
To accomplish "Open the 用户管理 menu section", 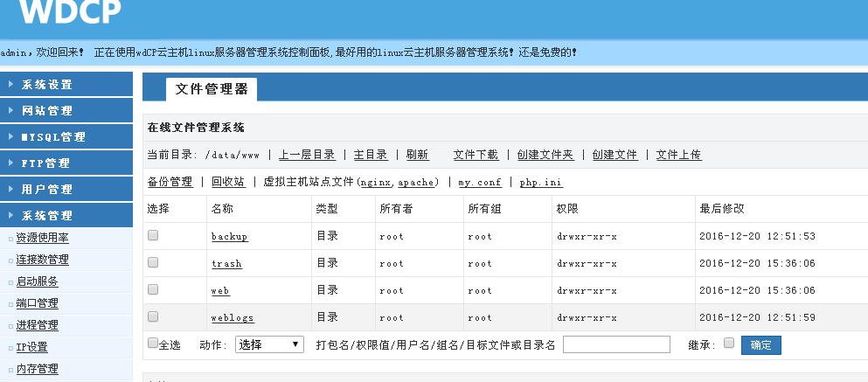I will (x=66, y=190).
